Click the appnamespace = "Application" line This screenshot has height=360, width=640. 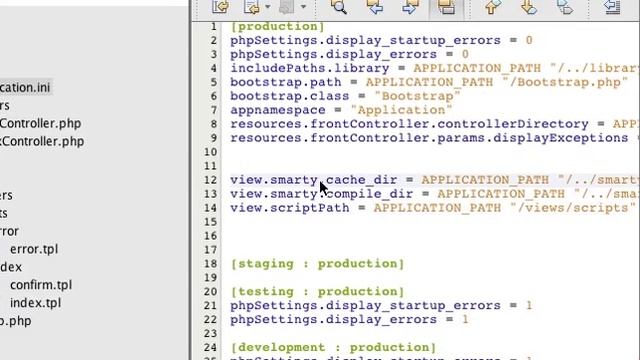point(341,110)
